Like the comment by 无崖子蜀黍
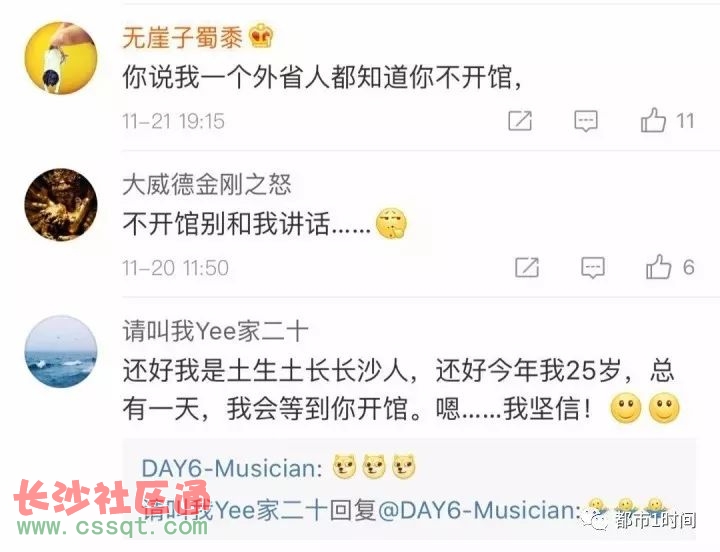The width and height of the screenshot is (720, 552). 653,120
